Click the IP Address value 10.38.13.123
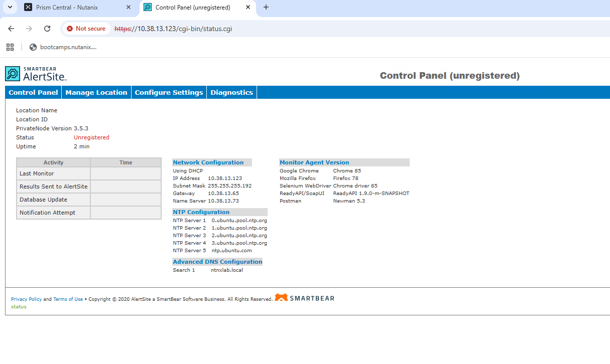The width and height of the screenshot is (610, 364). pos(225,178)
